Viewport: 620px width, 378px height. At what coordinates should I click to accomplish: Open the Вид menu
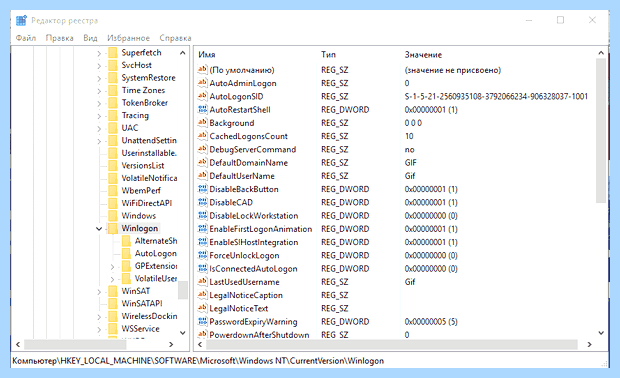[90, 38]
